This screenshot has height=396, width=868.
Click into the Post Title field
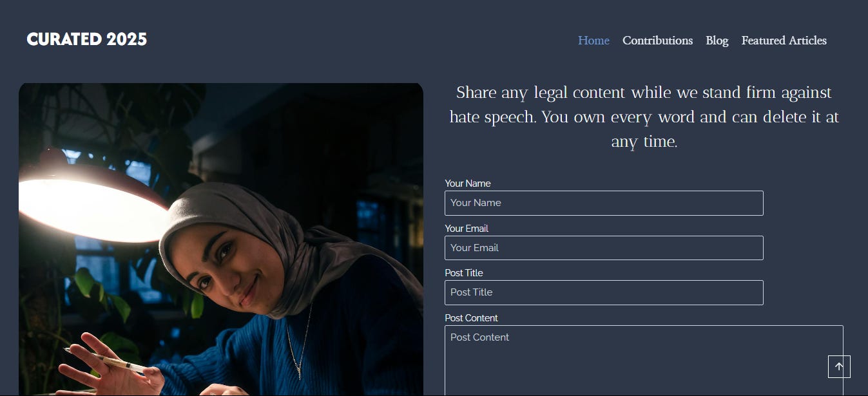click(x=604, y=292)
